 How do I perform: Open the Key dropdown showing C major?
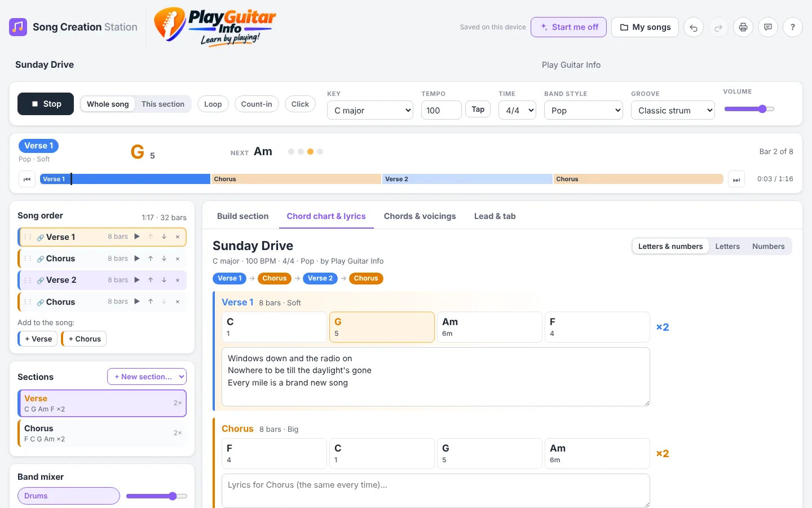pos(370,111)
